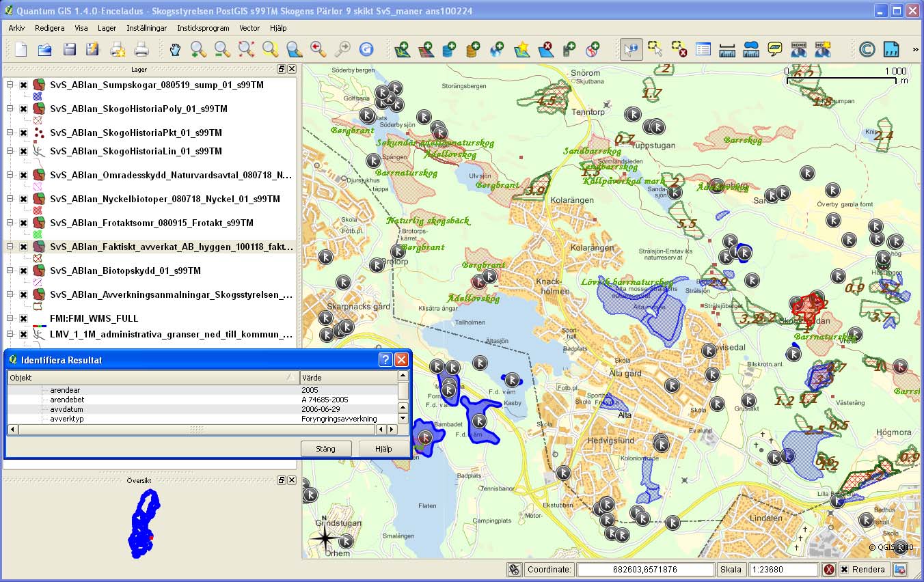Click the Add WMS Layer globe icon
Viewport: 924px width, 582px height.
pos(497,49)
